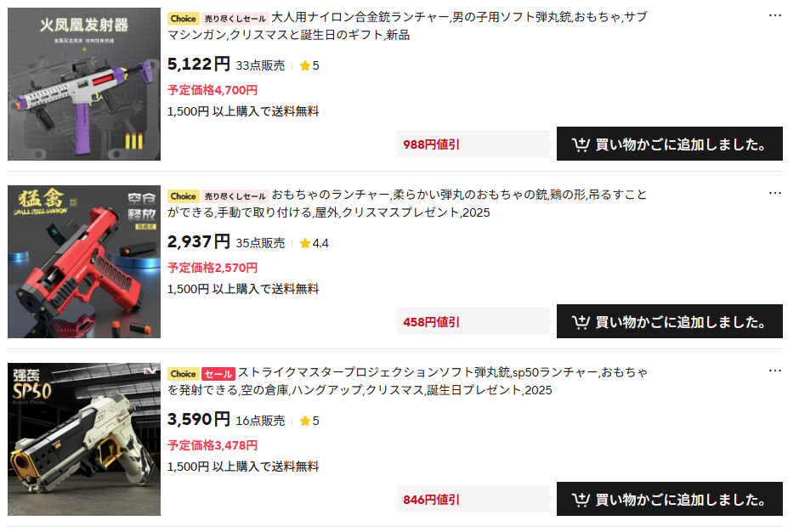Click the cart icon on the first product's button

pyautogui.click(x=581, y=144)
